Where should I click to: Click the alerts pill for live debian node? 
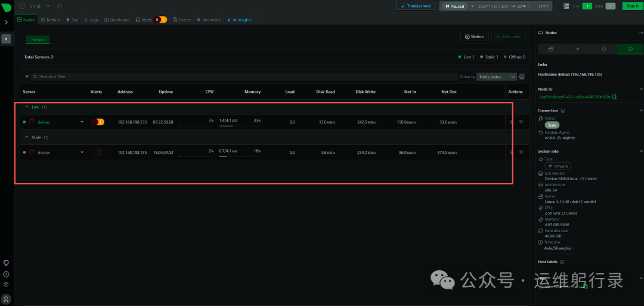97,122
